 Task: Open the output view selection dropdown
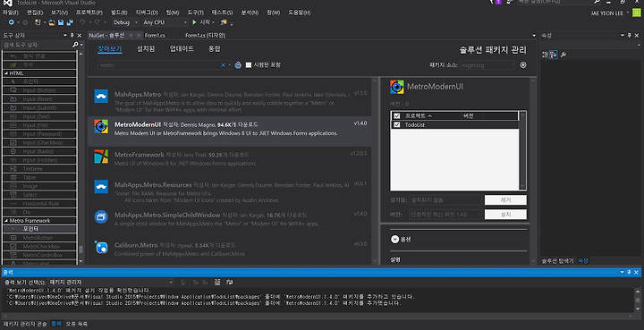pos(111,282)
